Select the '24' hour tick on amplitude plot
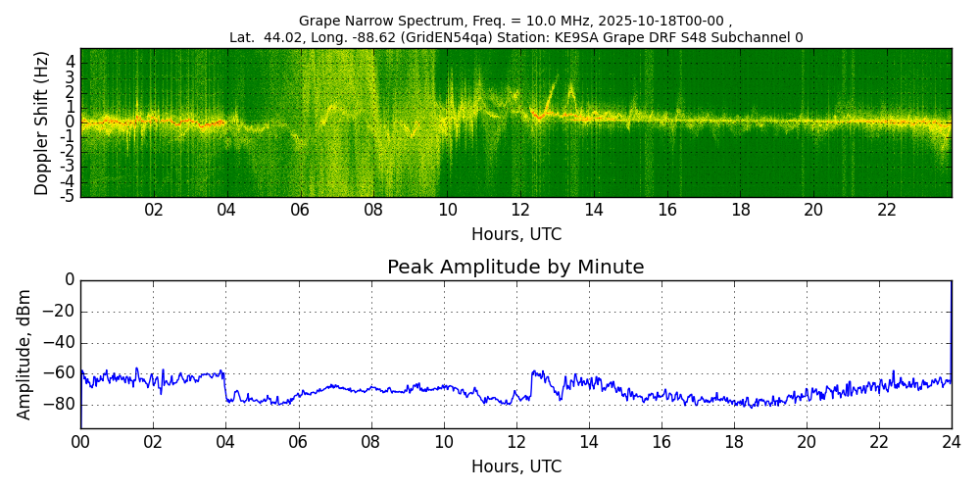 [951, 441]
